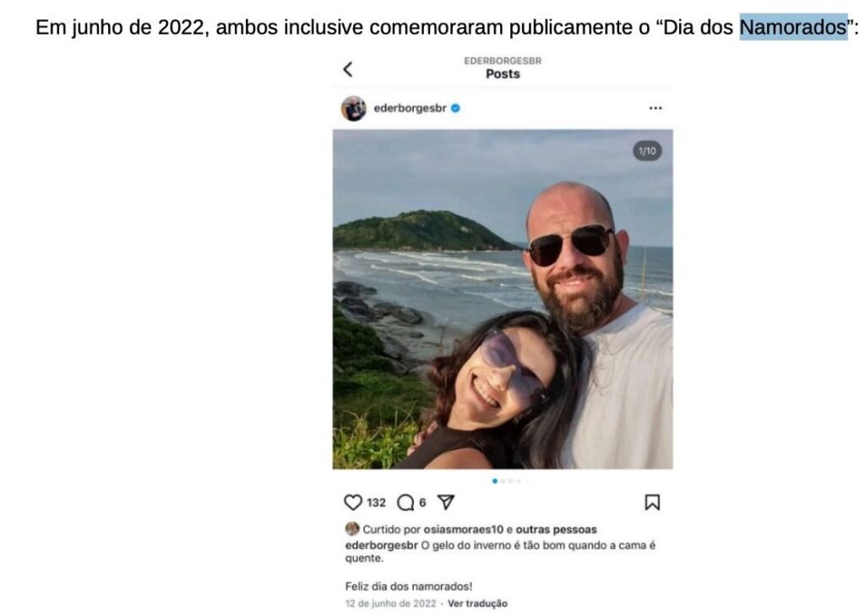Click 'Ver tradução' link
The width and height of the screenshot is (865, 616).
click(x=477, y=603)
